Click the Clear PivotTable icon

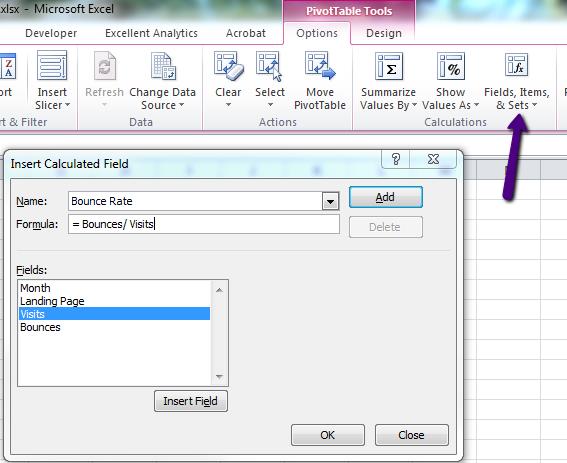click(x=229, y=66)
